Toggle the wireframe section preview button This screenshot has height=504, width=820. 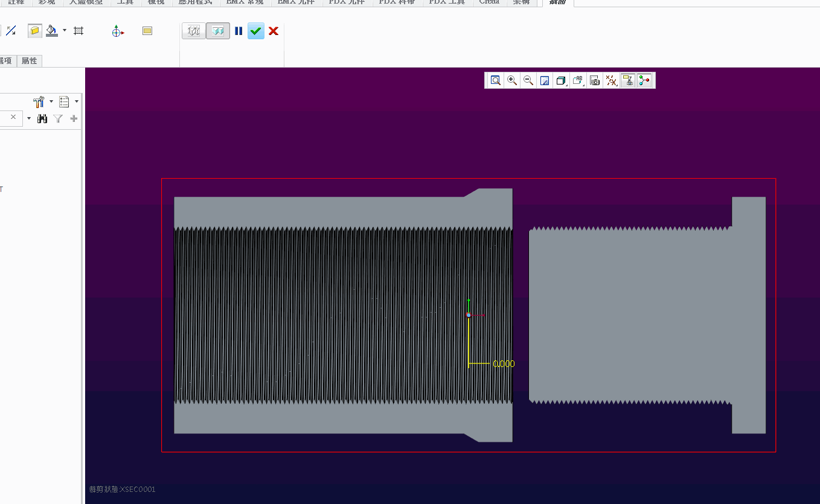tap(194, 31)
